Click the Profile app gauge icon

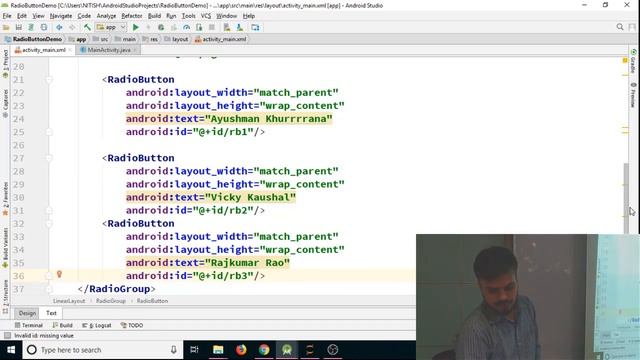(187, 27)
